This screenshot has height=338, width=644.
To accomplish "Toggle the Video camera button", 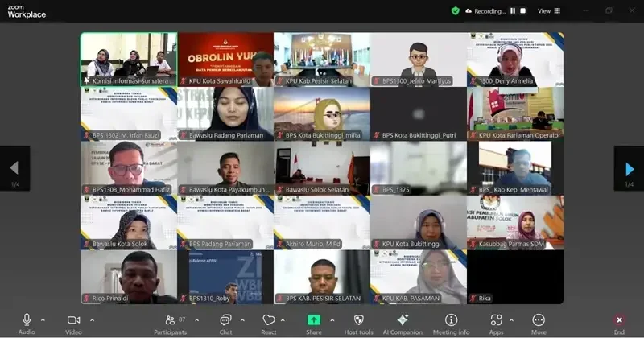I will [73, 320].
